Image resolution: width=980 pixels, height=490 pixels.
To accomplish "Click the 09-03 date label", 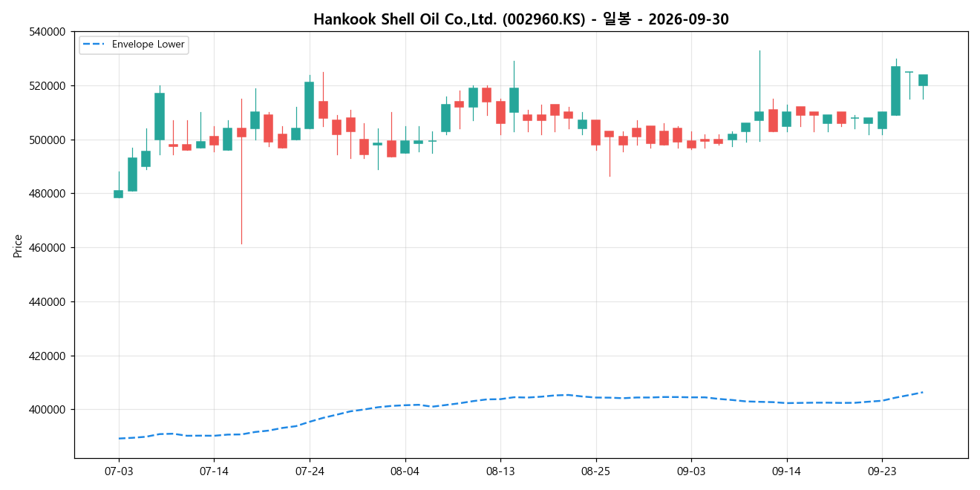I will tap(691, 471).
